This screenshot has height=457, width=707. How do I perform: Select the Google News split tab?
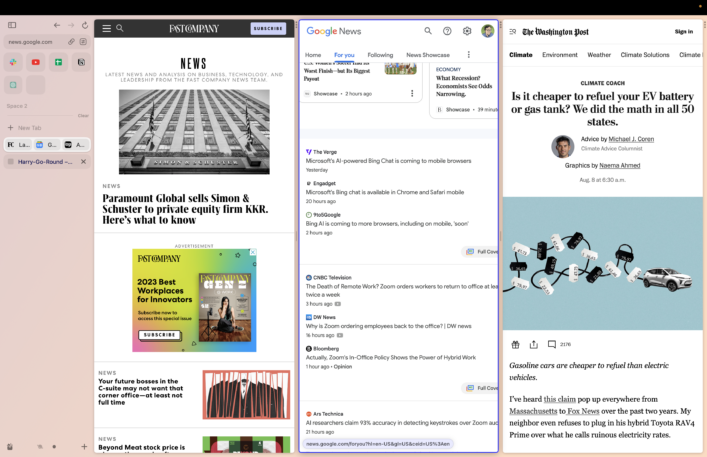[x=47, y=145]
